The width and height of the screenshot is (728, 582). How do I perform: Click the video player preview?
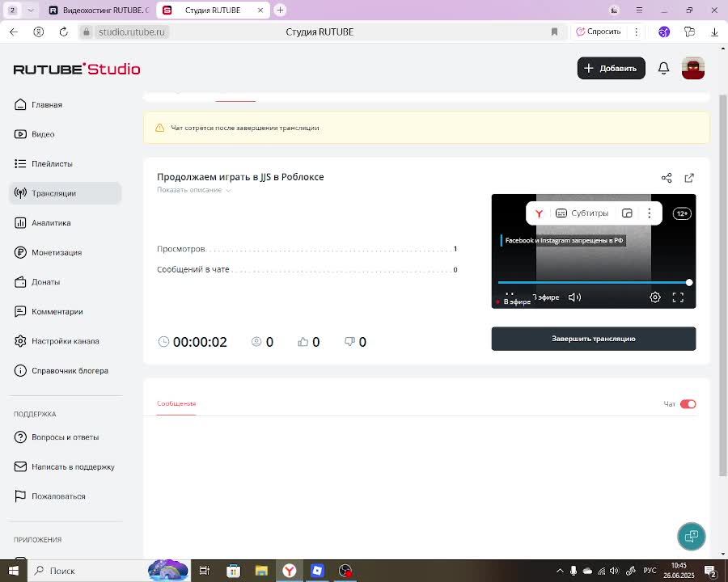click(x=594, y=251)
